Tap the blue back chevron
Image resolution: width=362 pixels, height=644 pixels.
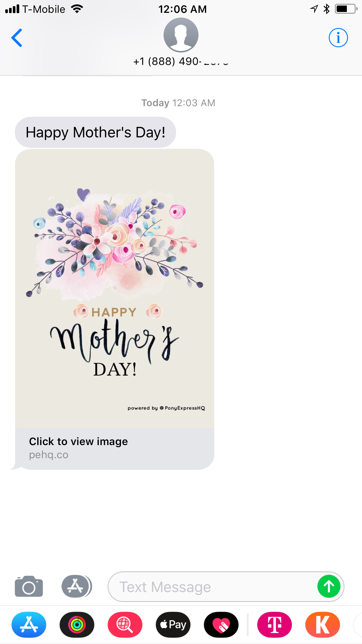(x=17, y=38)
